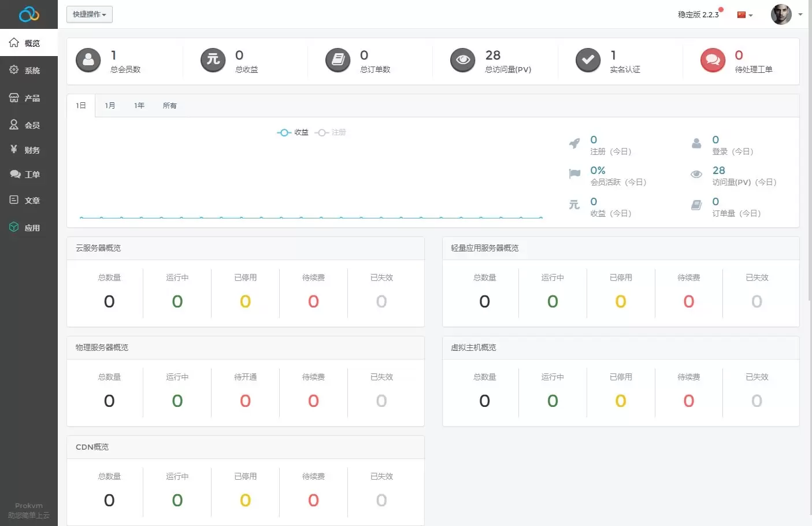Select the 1年 chart tab
The image size is (812, 526).
[139, 106]
